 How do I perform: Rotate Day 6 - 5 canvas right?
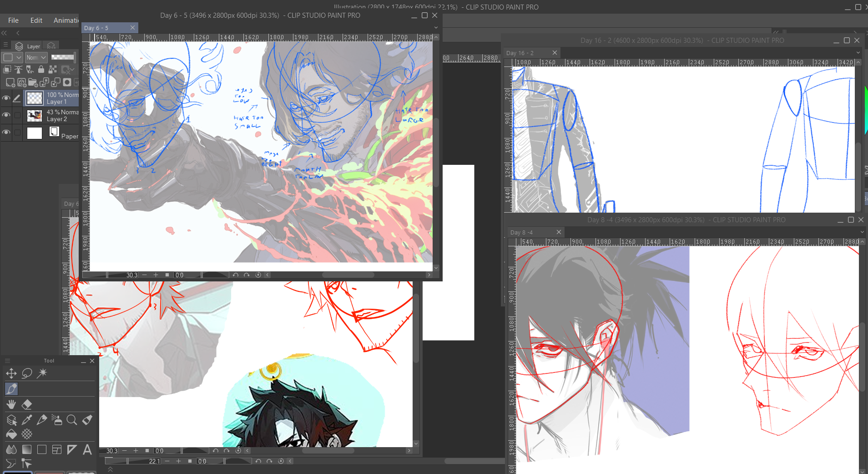click(247, 275)
